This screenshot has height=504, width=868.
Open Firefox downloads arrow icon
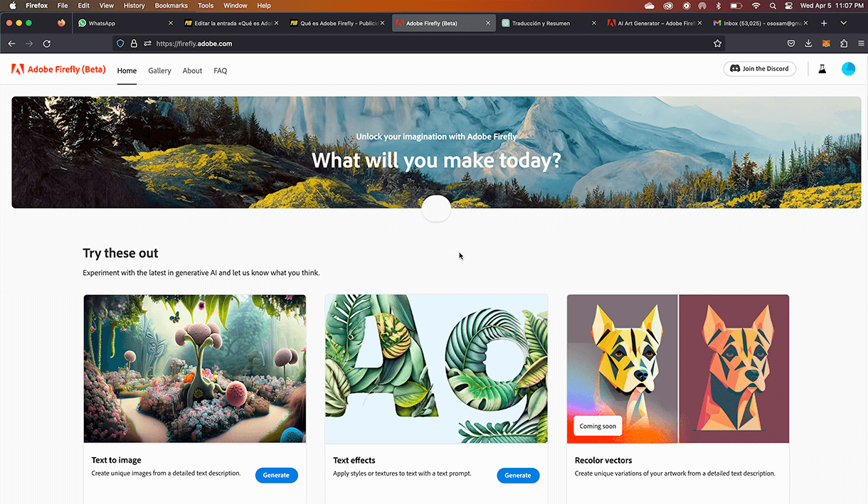click(808, 43)
